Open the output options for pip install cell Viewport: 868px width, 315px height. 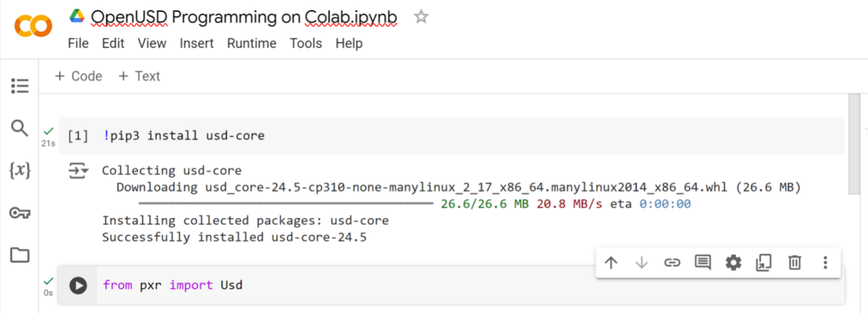coord(78,171)
